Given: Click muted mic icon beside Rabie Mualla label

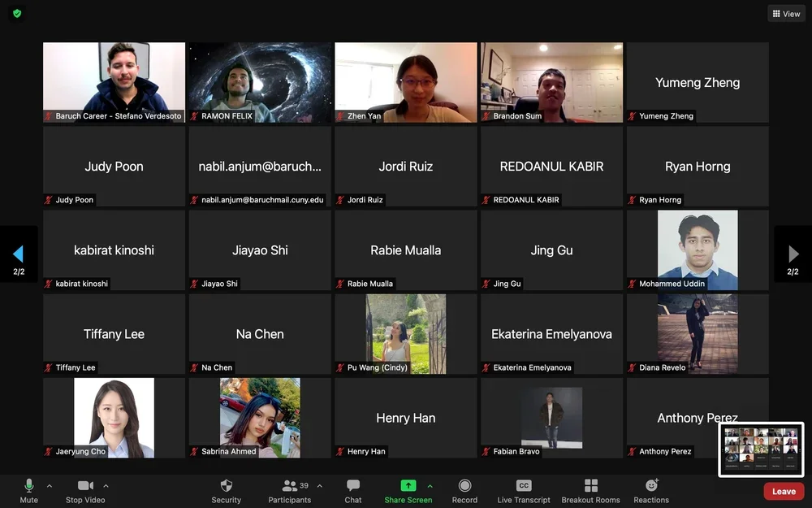Looking at the screenshot, I should [340, 284].
